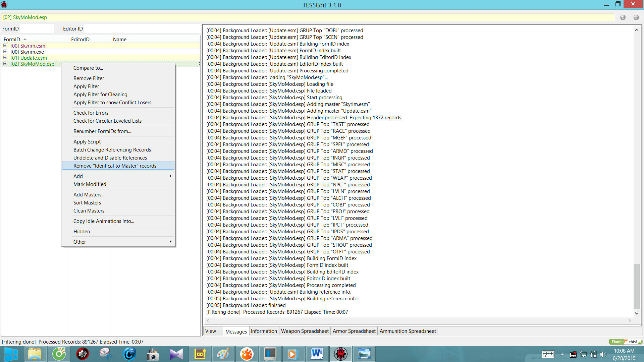This screenshot has width=644, height=362.
Task: Select Check for Errors
Action: (118, 113)
